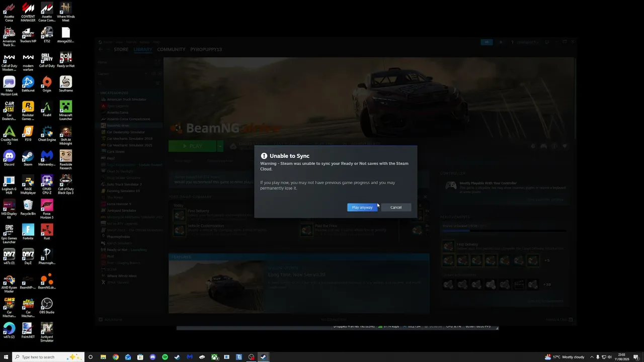Select the CPUID CPU-Z desktop icon

pos(47,185)
